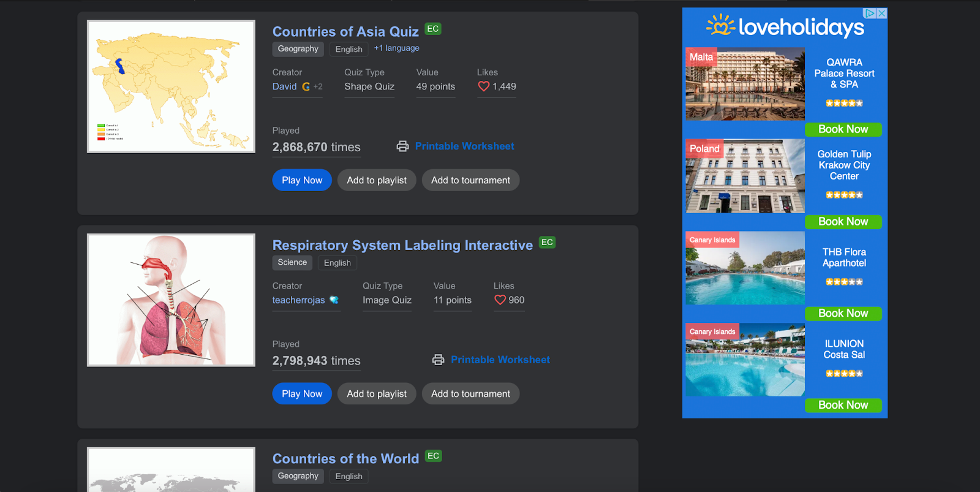The height and width of the screenshot is (492, 980).
Task: Open creator teacherrojas's profile
Action: click(x=298, y=300)
